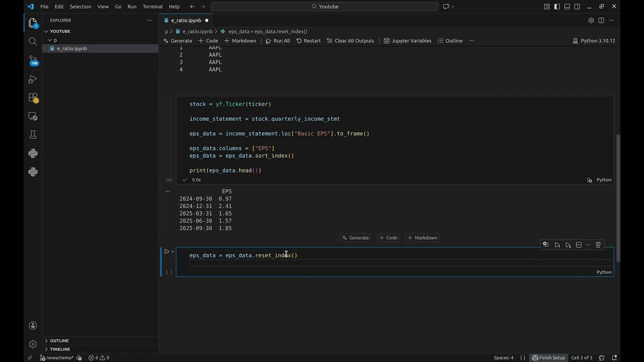Toggle the primary side bar visibility
Viewport: 644px width, 362px height.
(x=557, y=7)
